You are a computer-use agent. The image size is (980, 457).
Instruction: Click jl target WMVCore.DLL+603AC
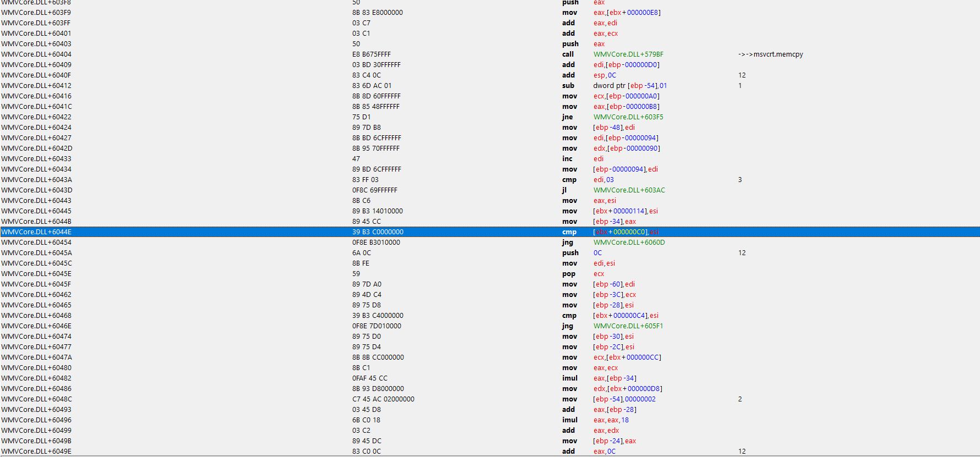629,190
